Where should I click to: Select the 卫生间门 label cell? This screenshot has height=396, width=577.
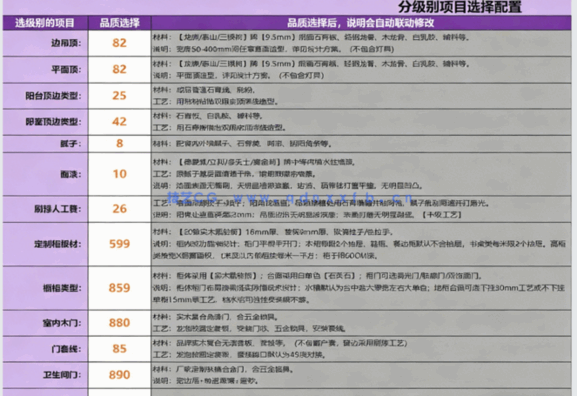click(x=45, y=375)
